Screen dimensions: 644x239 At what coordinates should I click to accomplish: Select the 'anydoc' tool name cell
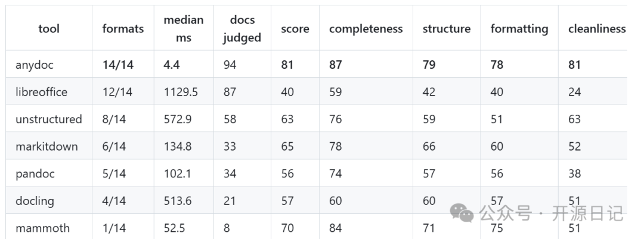(35, 65)
